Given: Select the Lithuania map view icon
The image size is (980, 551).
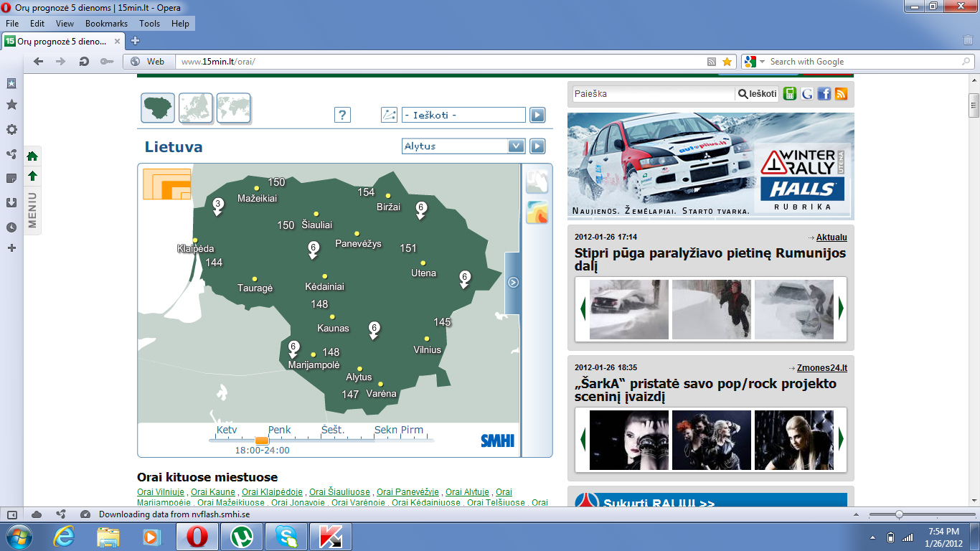Looking at the screenshot, I should pyautogui.click(x=159, y=108).
